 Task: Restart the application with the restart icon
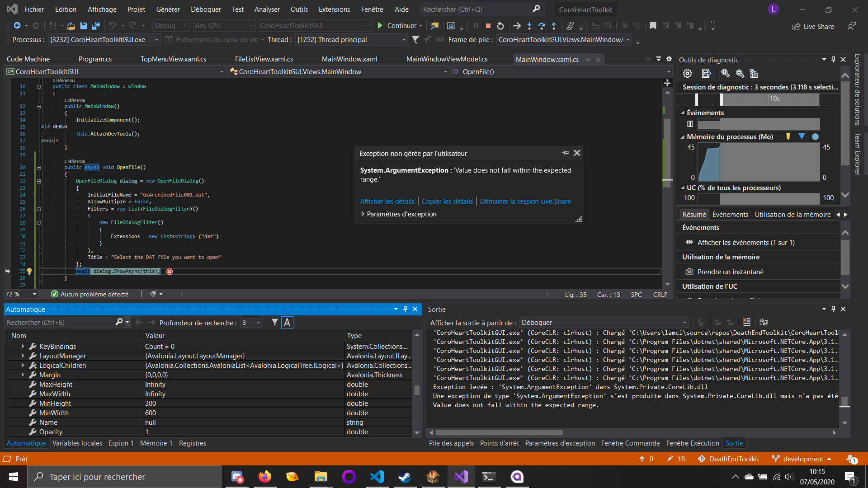(x=500, y=26)
